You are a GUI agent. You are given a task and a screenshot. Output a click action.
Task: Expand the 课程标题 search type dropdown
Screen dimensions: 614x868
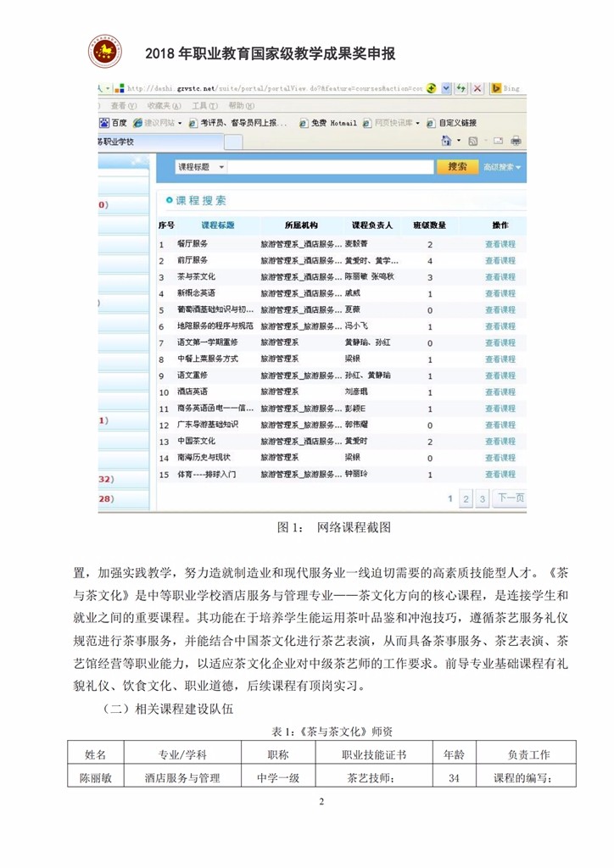click(x=200, y=168)
